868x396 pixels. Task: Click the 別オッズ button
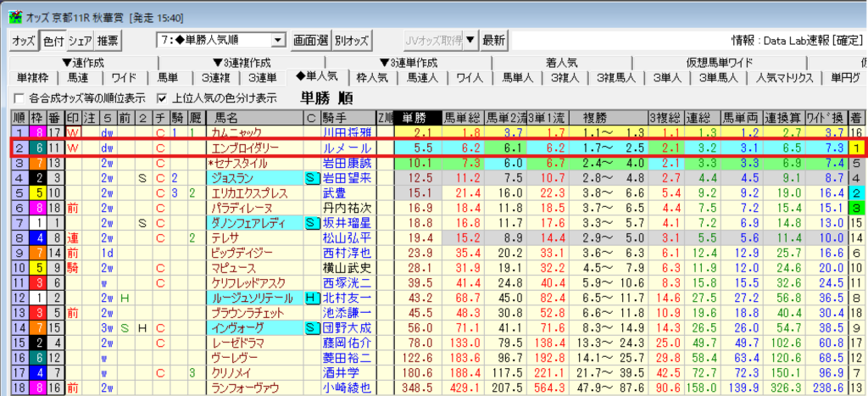(x=351, y=40)
